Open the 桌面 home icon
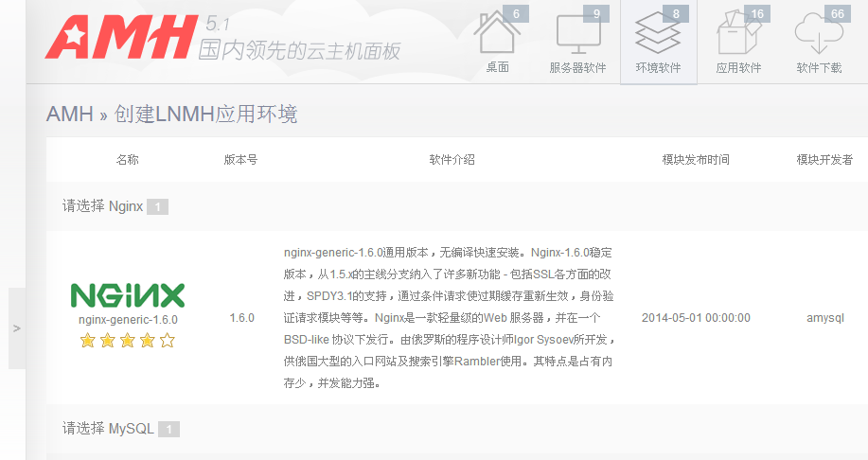This screenshot has width=868, height=460. pyautogui.click(x=497, y=35)
